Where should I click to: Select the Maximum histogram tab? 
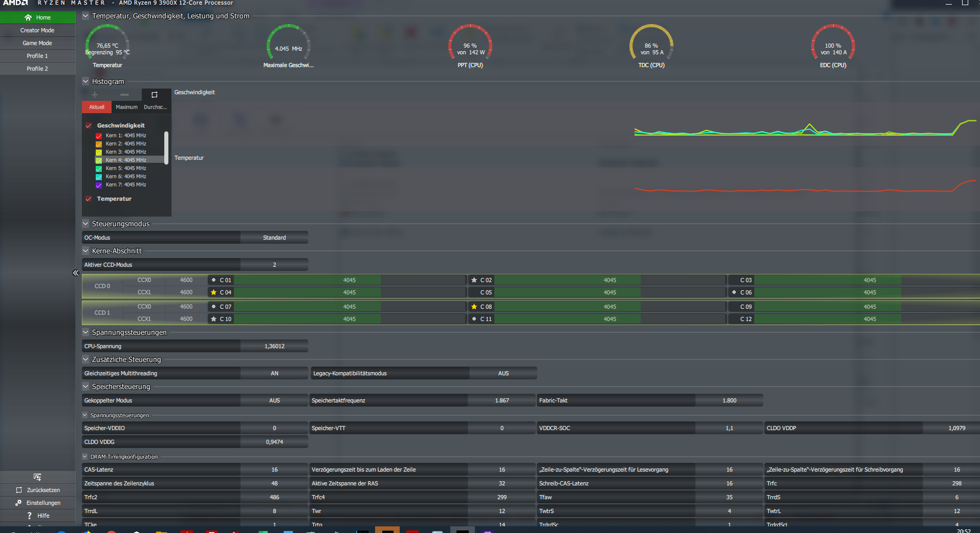coord(126,107)
